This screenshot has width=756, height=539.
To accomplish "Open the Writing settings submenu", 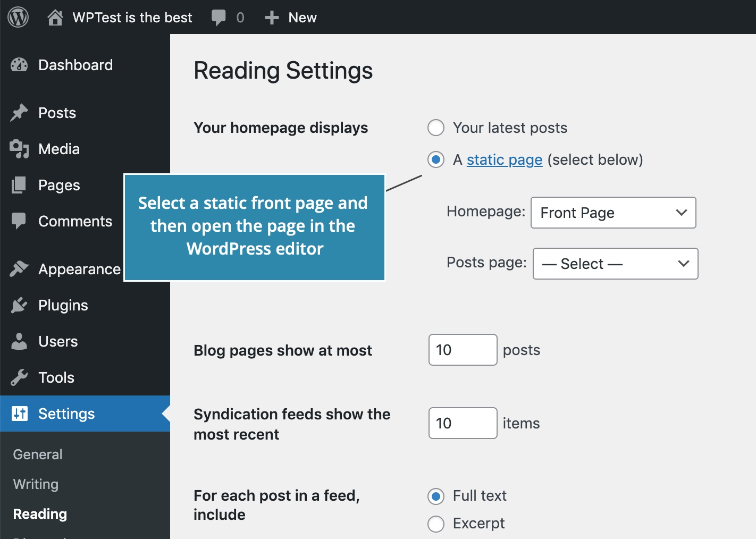I will coord(36,484).
